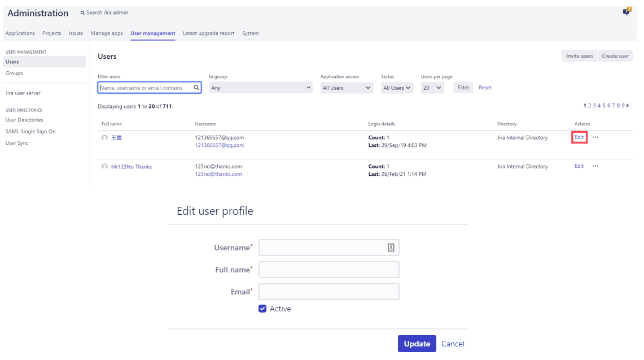Click the avatar icon beside 王勇
This screenshot has height=360, width=644.
click(104, 138)
